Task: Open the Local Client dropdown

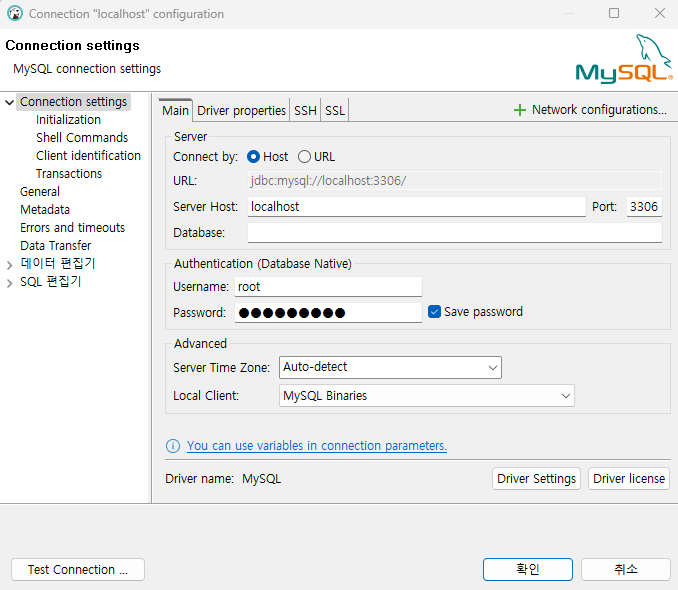Action: click(x=426, y=395)
